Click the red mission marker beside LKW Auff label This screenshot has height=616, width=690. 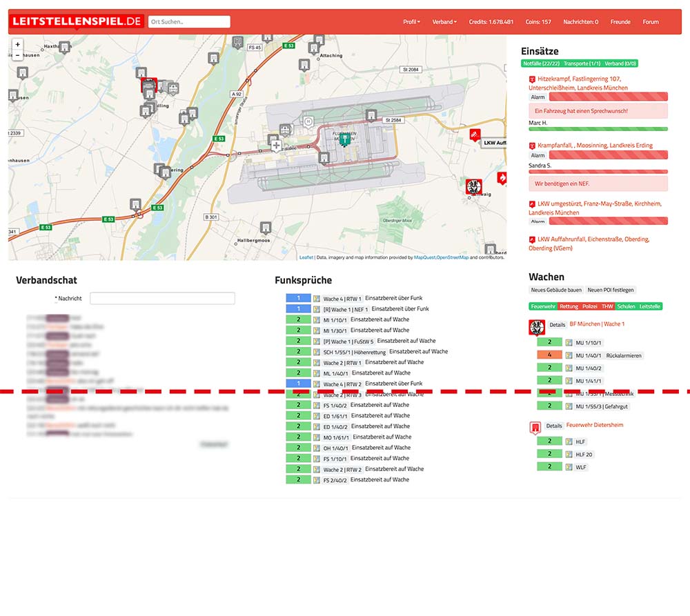coord(475,135)
